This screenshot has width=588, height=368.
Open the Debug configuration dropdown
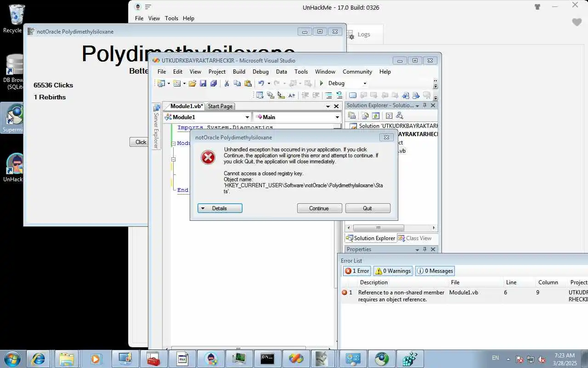365,83
